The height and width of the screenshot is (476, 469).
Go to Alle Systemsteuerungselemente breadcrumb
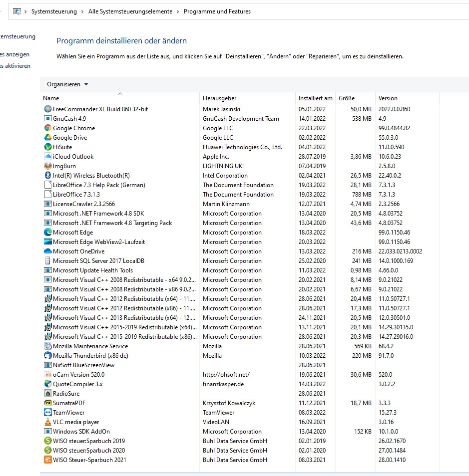tap(130, 11)
